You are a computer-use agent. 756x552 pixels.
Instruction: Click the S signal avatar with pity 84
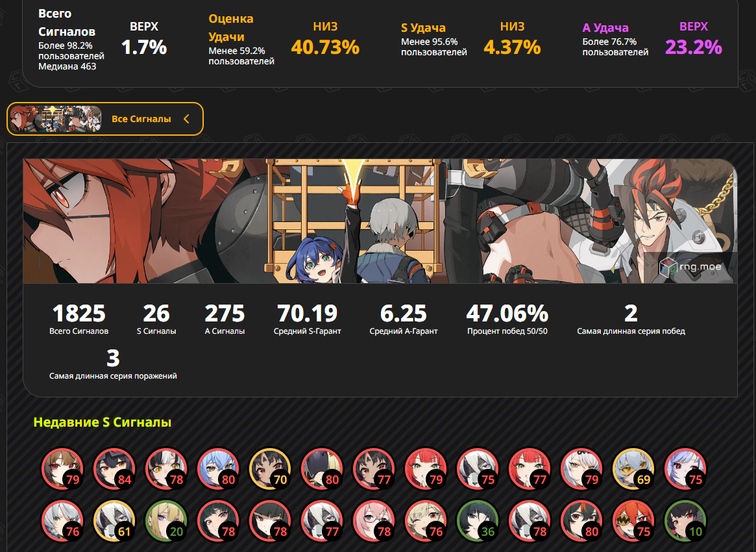[x=115, y=469]
